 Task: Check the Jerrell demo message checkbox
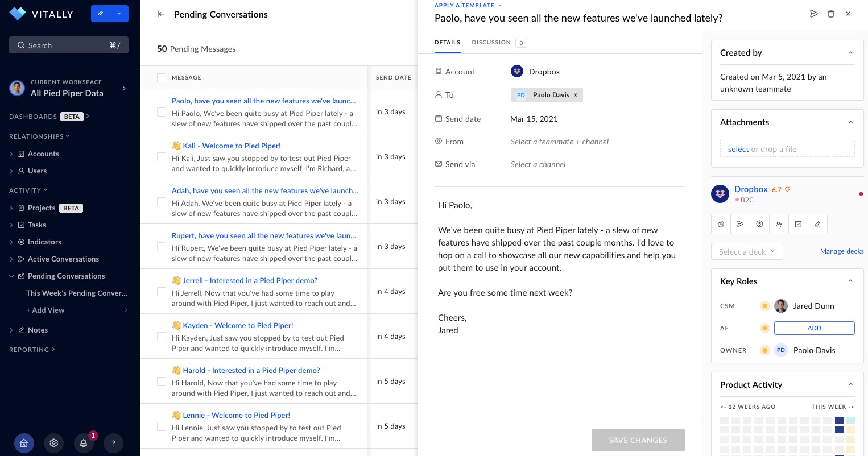tap(162, 292)
